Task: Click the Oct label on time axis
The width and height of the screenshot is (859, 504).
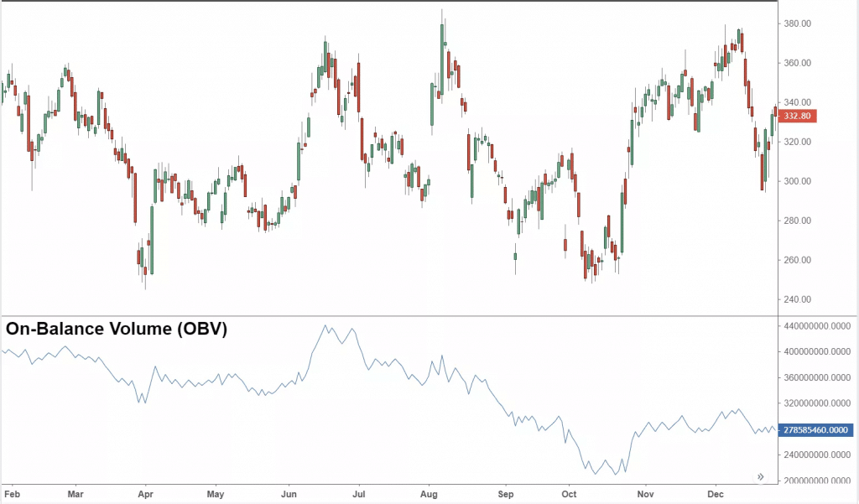Action: 570,496
